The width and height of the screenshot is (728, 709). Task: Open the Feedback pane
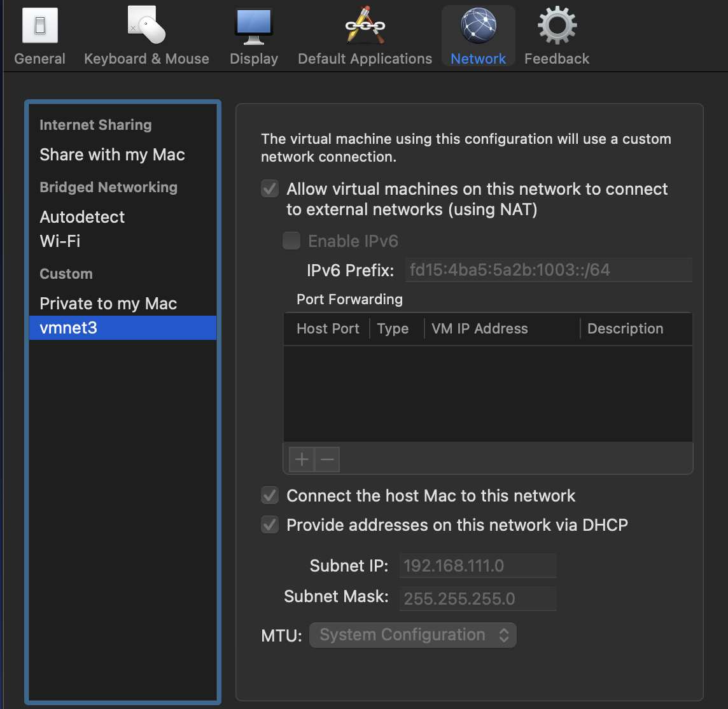(556, 35)
